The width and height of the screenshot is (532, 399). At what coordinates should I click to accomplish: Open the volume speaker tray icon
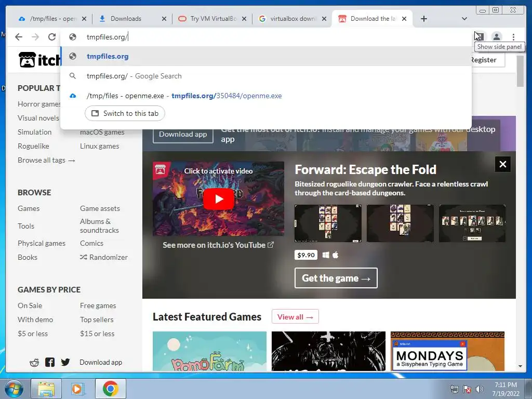coord(480,389)
